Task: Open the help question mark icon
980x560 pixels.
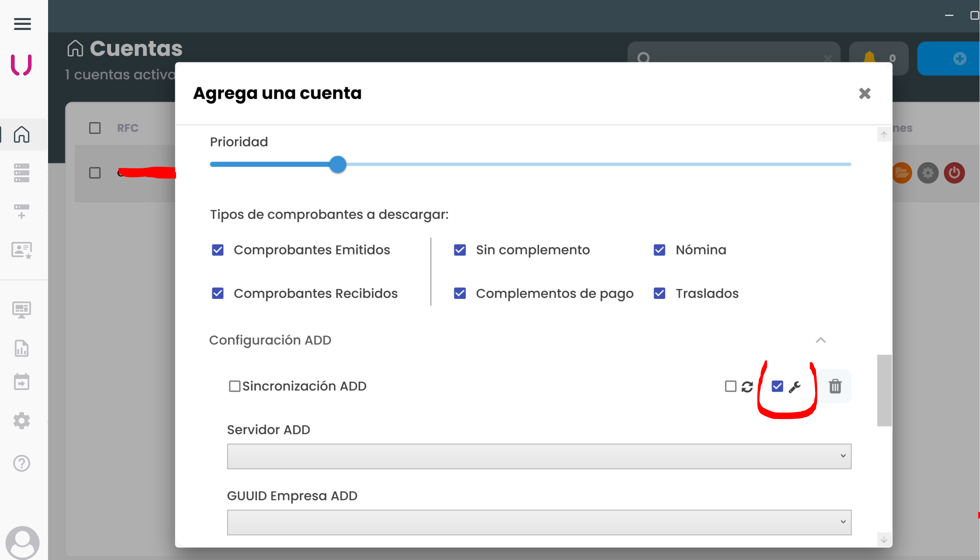Action: pyautogui.click(x=21, y=464)
